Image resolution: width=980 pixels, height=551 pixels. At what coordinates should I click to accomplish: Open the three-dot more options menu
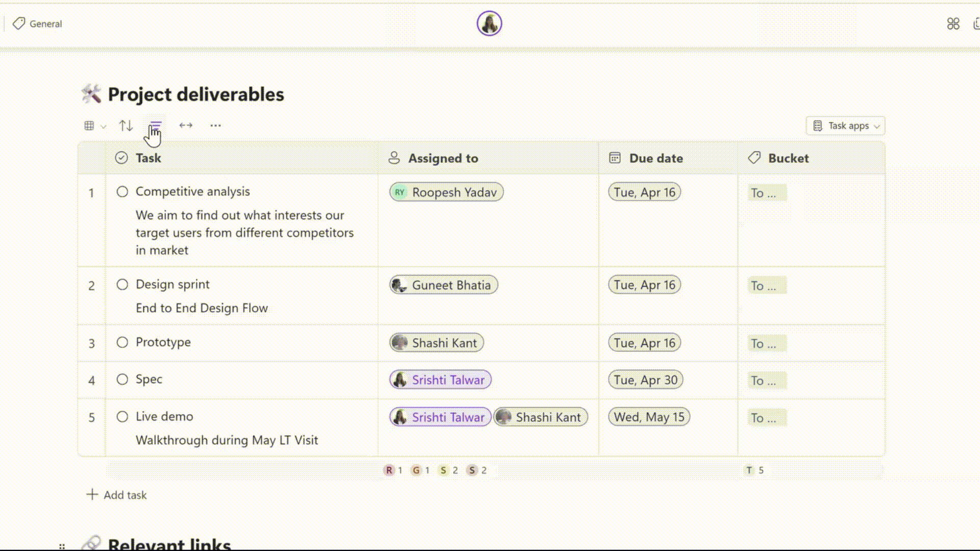(x=215, y=126)
